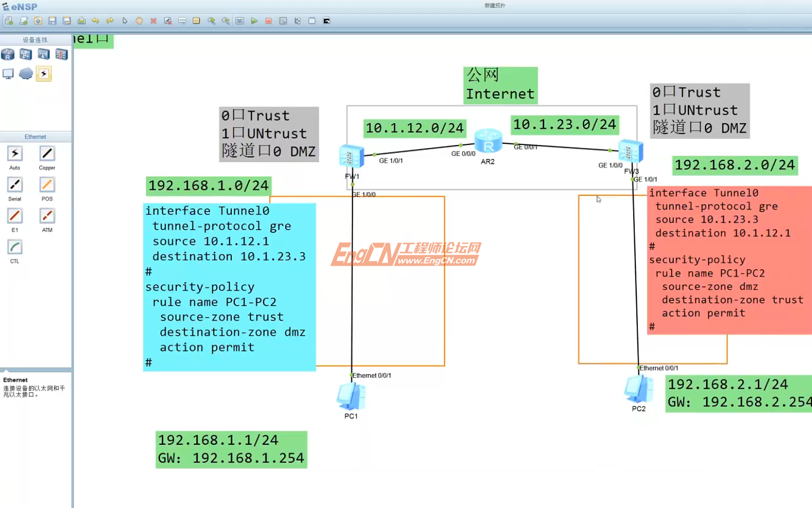The image size is (812, 508).
Task: Click the FW1 firewall device
Action: 351,157
